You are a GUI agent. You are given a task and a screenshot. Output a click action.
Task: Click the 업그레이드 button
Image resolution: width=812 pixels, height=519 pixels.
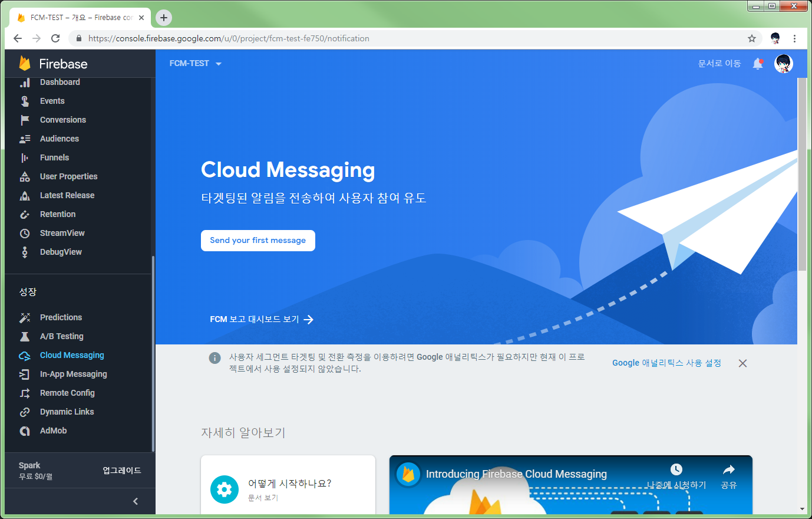122,471
